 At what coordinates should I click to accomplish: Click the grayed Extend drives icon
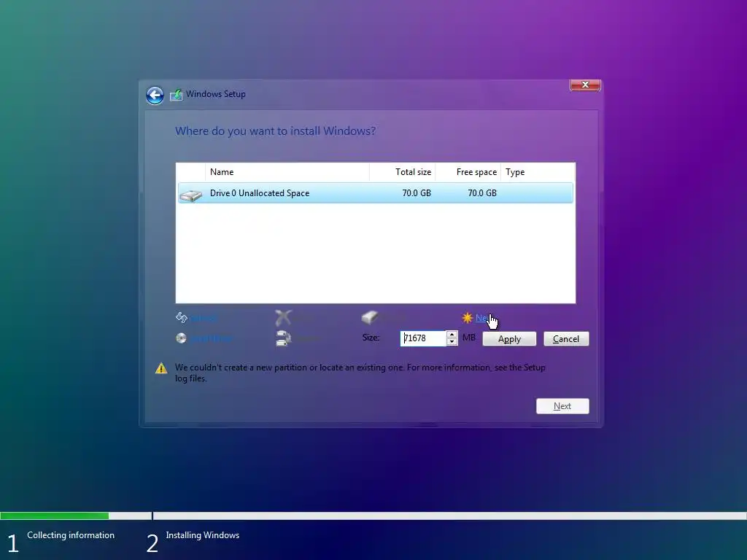283,338
